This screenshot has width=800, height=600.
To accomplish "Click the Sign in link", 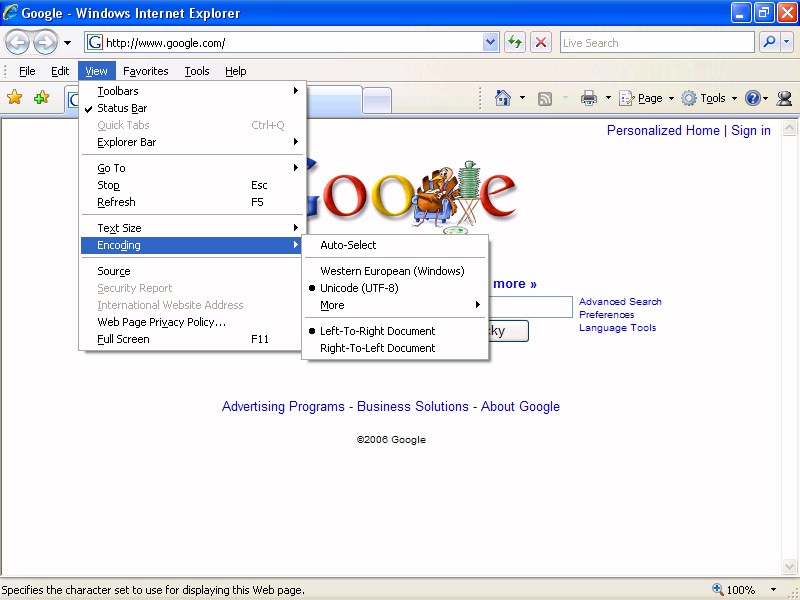I will pyautogui.click(x=751, y=131).
